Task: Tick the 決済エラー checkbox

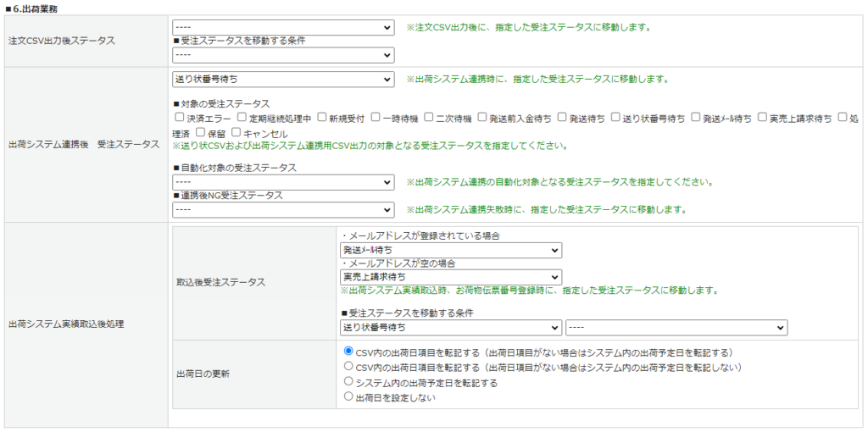Action: point(179,118)
